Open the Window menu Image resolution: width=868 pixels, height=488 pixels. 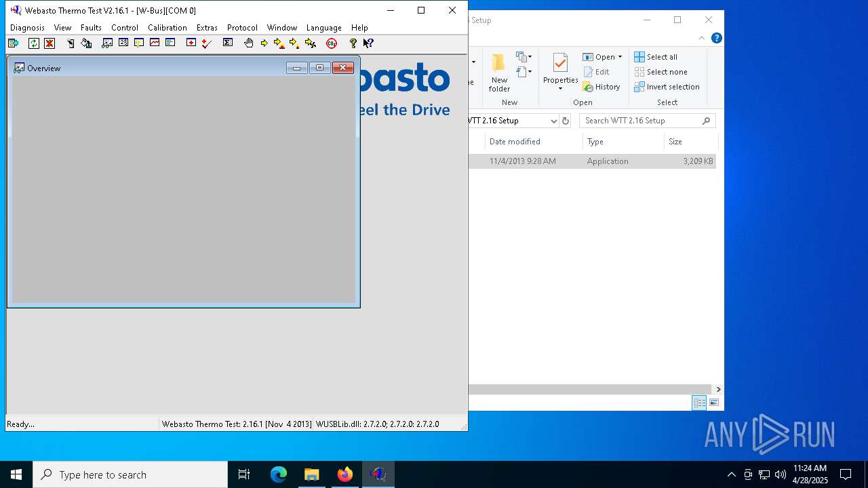point(282,28)
